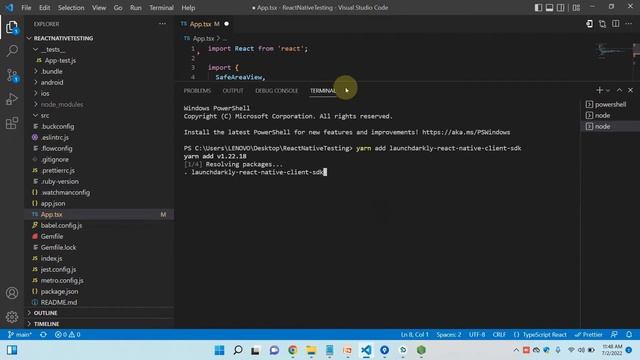Go to line via Ln 8, Col 1
Screen dimensions: 640x360
click(414, 334)
